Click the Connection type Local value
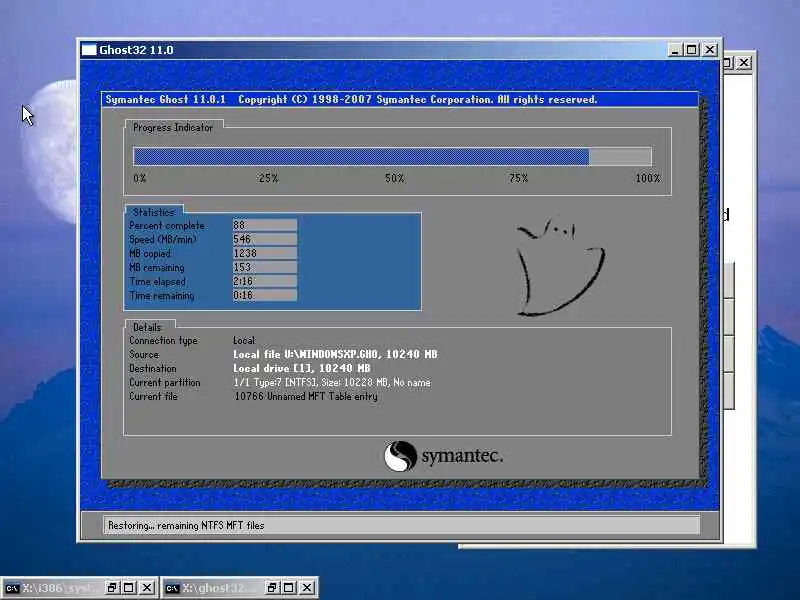This screenshot has width=800, height=600. click(243, 340)
